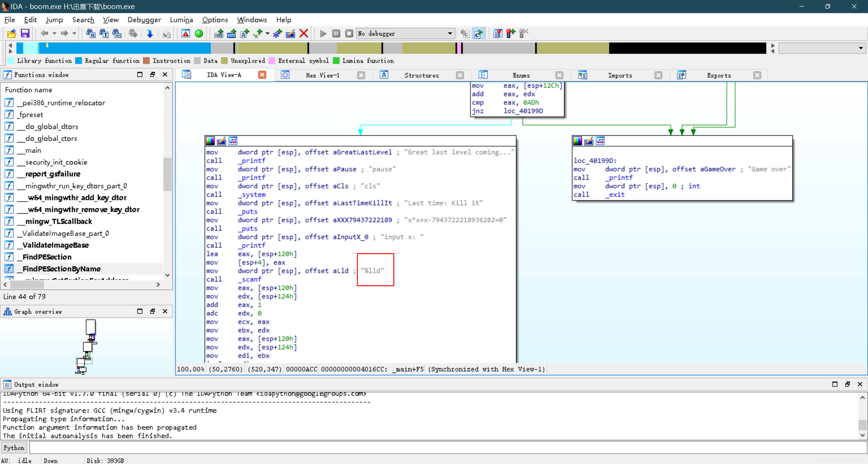Open the Lumina menu
This screenshot has width=868, height=464.
tap(182, 19)
